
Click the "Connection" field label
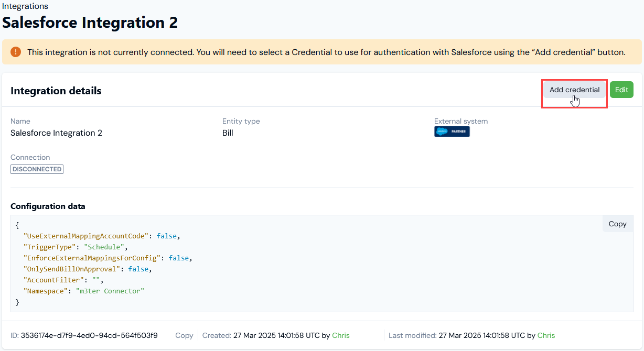pos(30,157)
